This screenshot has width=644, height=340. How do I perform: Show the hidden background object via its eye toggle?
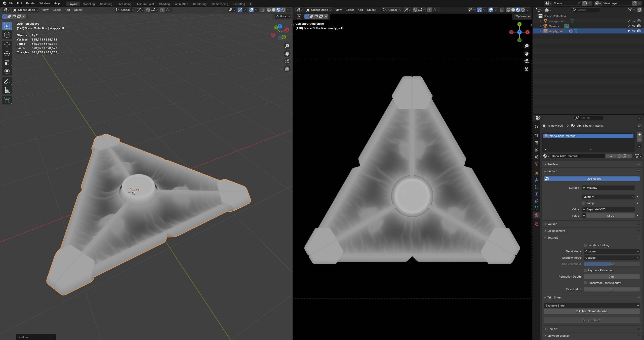634,21
